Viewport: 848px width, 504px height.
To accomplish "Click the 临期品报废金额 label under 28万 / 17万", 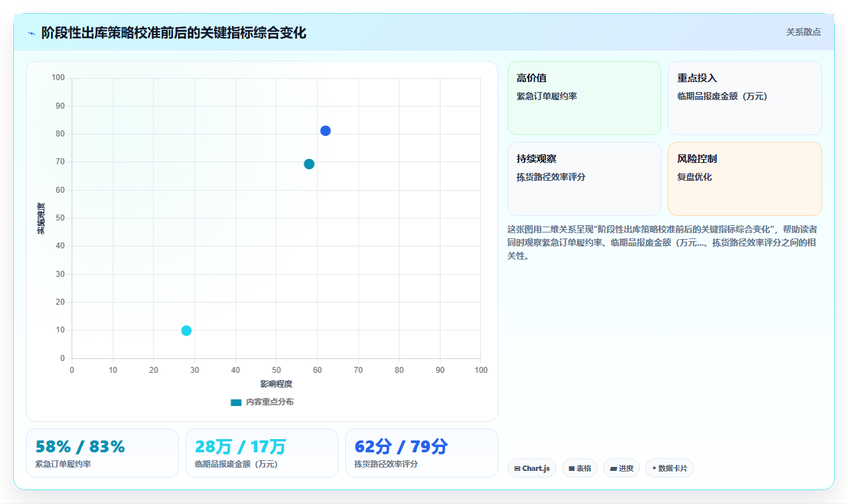I will (x=237, y=464).
